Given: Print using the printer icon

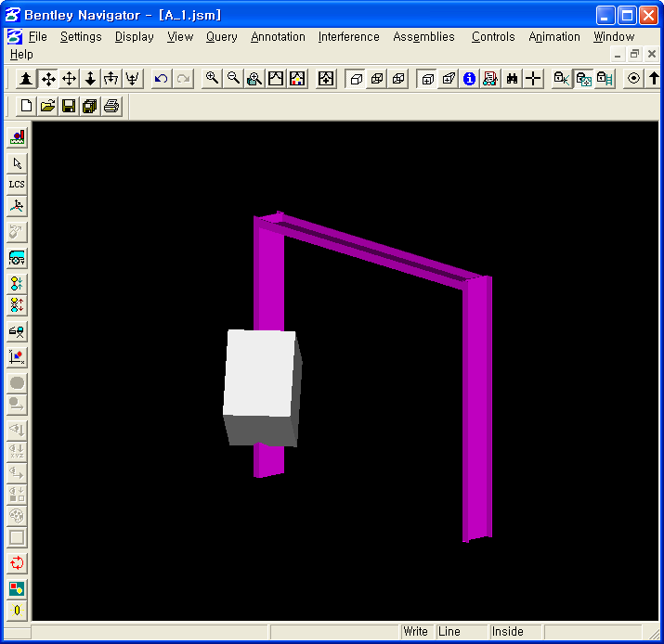Looking at the screenshot, I should click(111, 107).
